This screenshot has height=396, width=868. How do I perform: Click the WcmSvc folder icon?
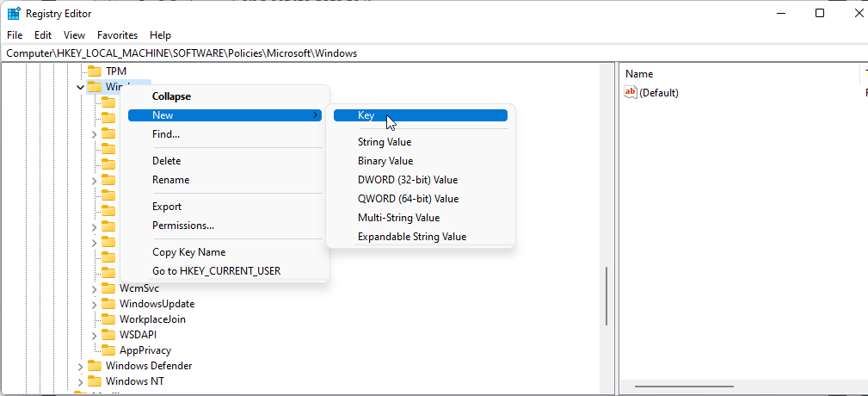point(108,288)
